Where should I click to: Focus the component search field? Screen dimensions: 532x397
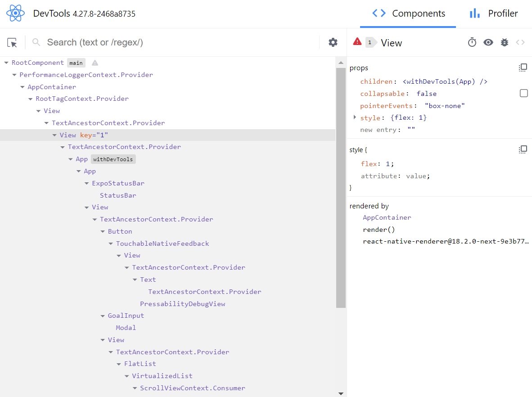point(180,42)
